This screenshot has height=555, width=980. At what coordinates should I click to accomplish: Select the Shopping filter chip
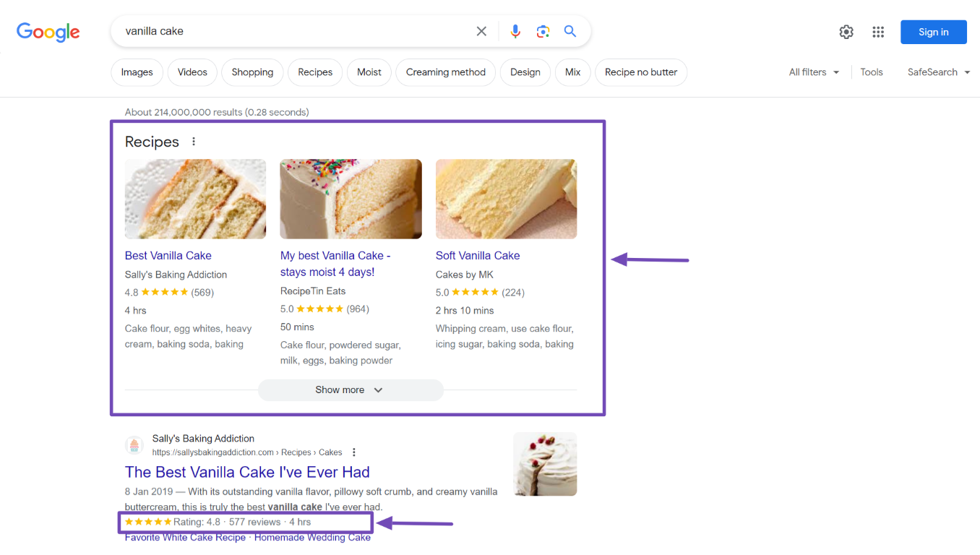(x=252, y=72)
